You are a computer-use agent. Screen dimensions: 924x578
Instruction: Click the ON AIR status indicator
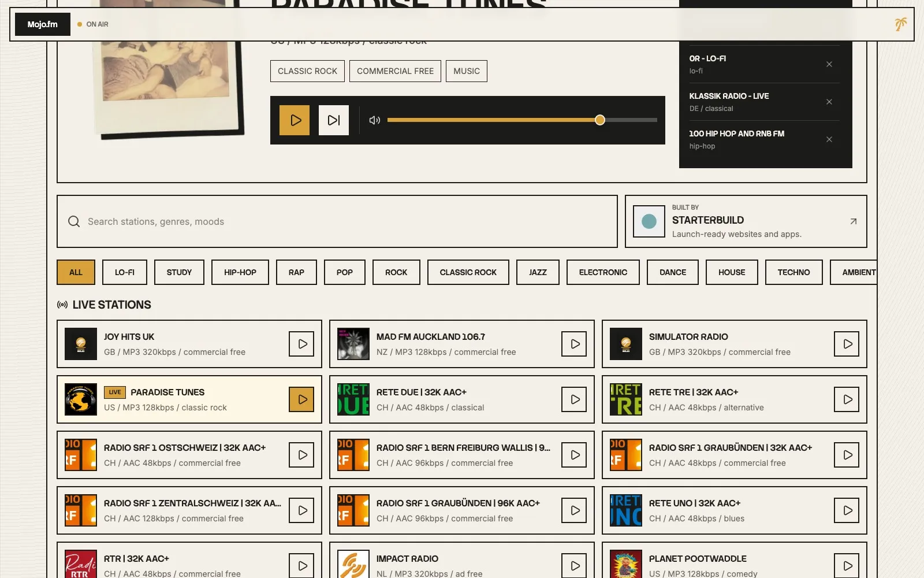click(x=92, y=24)
